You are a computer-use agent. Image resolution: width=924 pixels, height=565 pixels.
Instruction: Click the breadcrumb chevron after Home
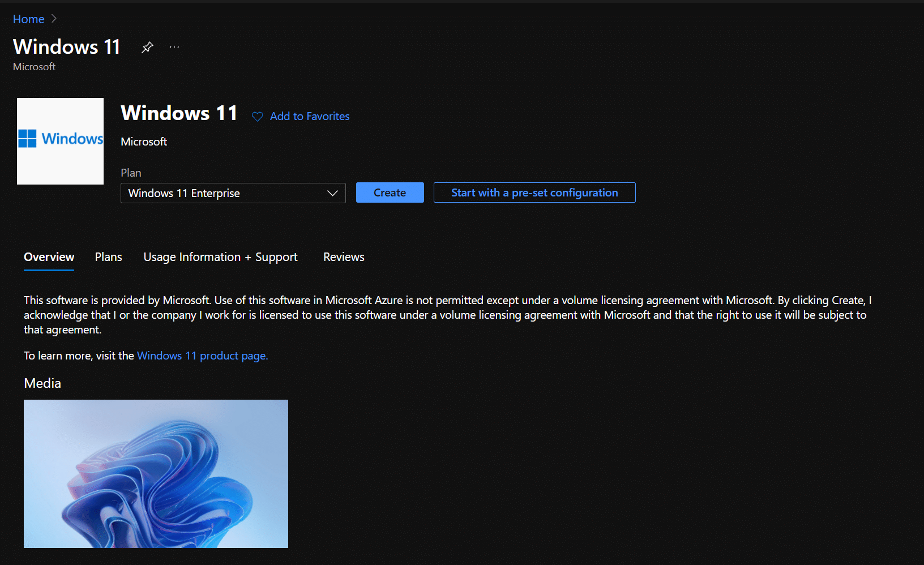[x=54, y=19]
